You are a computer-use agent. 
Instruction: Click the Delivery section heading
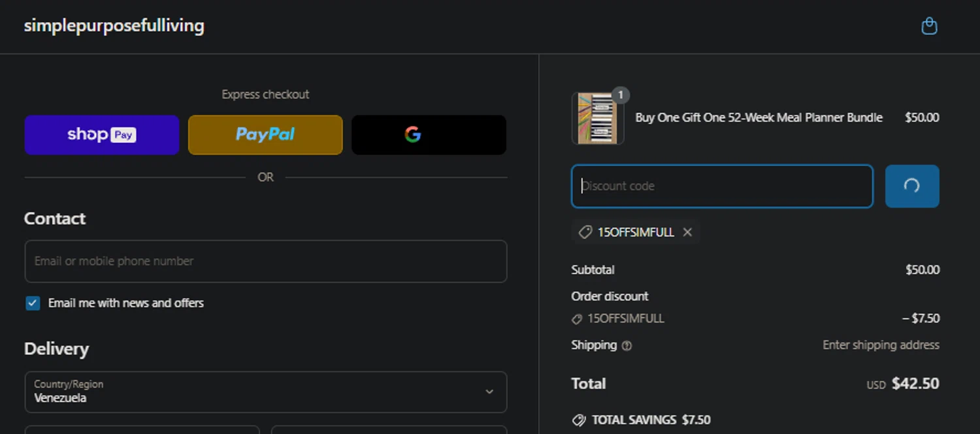click(x=56, y=349)
